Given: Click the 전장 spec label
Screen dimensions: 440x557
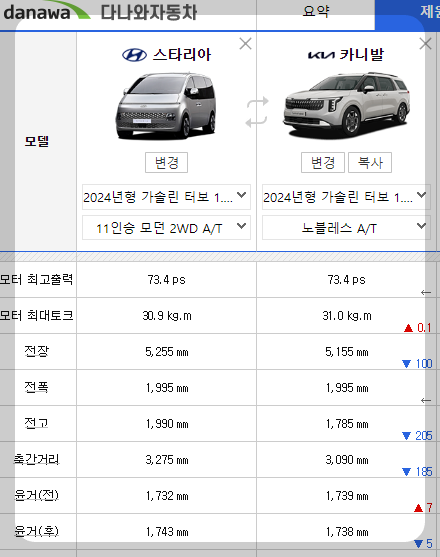Looking at the screenshot, I should pyautogui.click(x=37, y=351).
